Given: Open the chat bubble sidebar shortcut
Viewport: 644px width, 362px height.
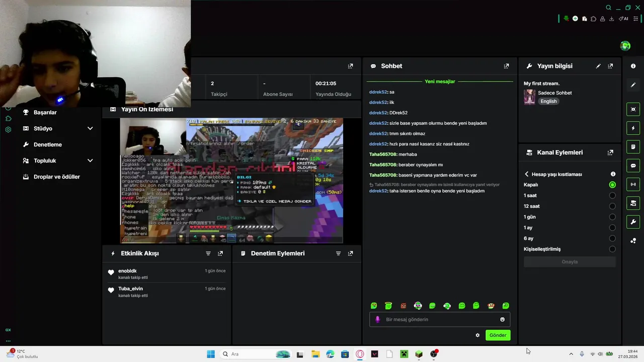Looking at the screenshot, I should (633, 165).
